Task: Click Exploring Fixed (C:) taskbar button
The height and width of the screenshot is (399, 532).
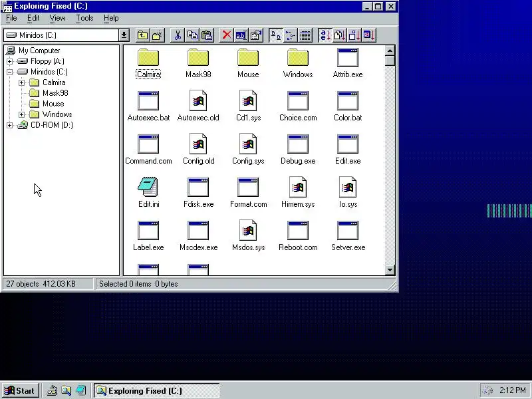Action: coord(157,391)
